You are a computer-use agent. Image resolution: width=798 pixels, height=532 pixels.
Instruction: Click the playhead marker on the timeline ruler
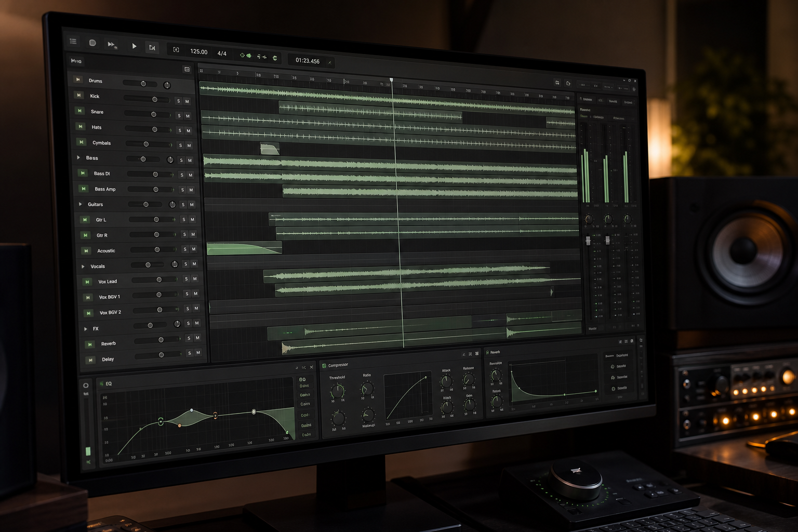pos(391,80)
